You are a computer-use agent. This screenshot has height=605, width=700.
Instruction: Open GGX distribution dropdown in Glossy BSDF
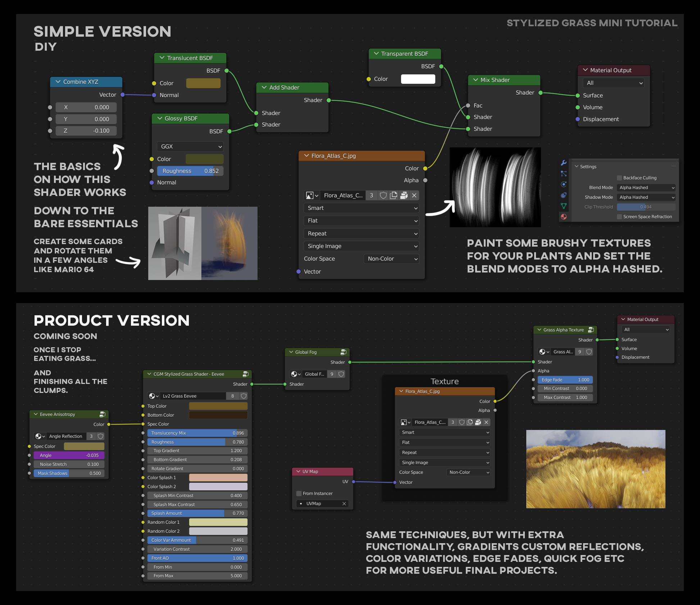click(x=190, y=147)
